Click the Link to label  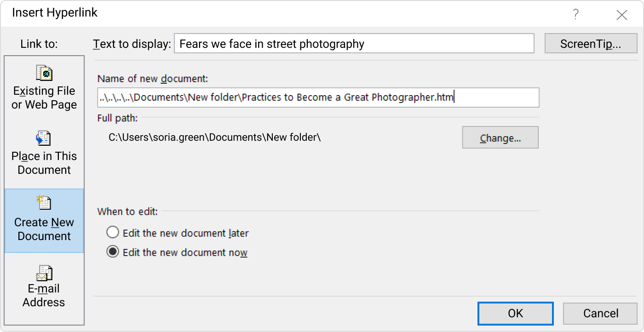coord(39,44)
